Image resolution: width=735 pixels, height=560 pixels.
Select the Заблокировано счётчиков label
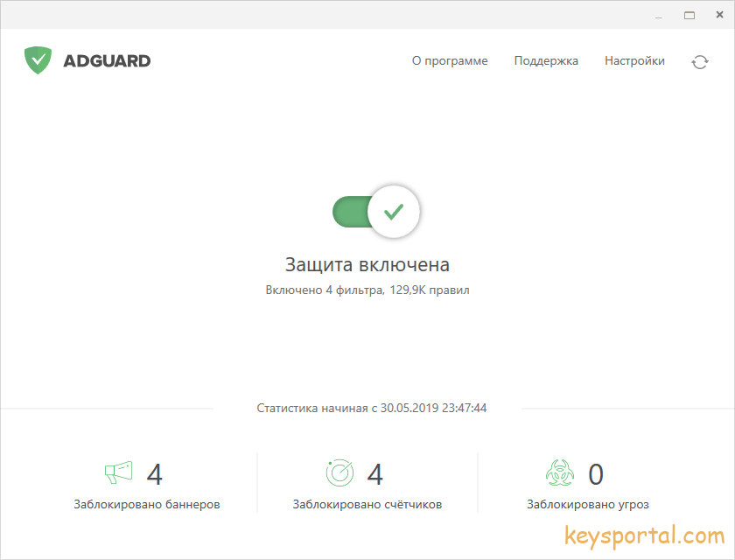(x=367, y=505)
